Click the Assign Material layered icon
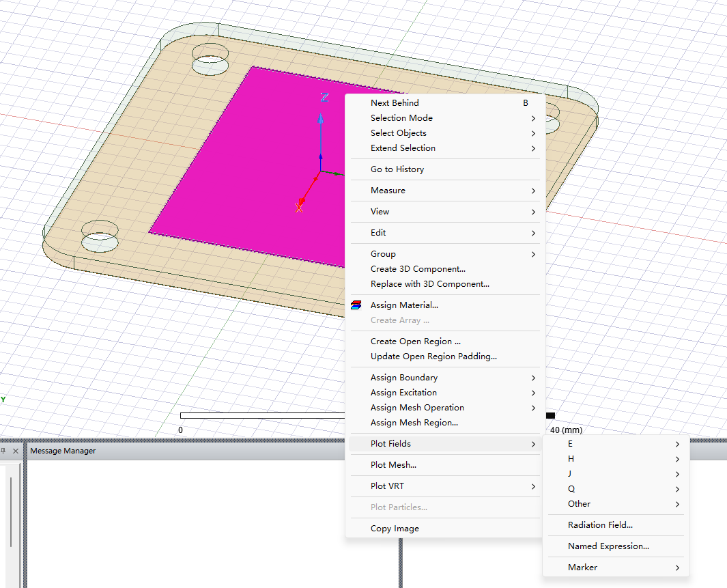 (x=356, y=305)
